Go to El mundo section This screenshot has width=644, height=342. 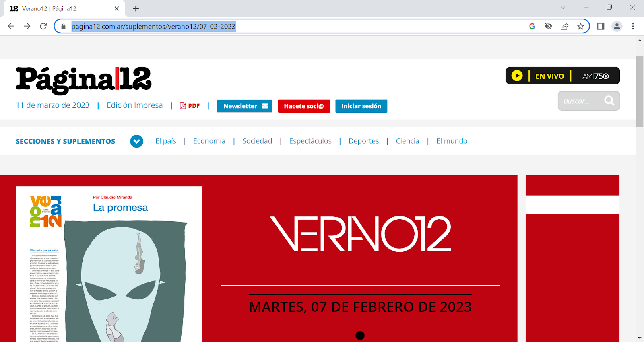452,141
